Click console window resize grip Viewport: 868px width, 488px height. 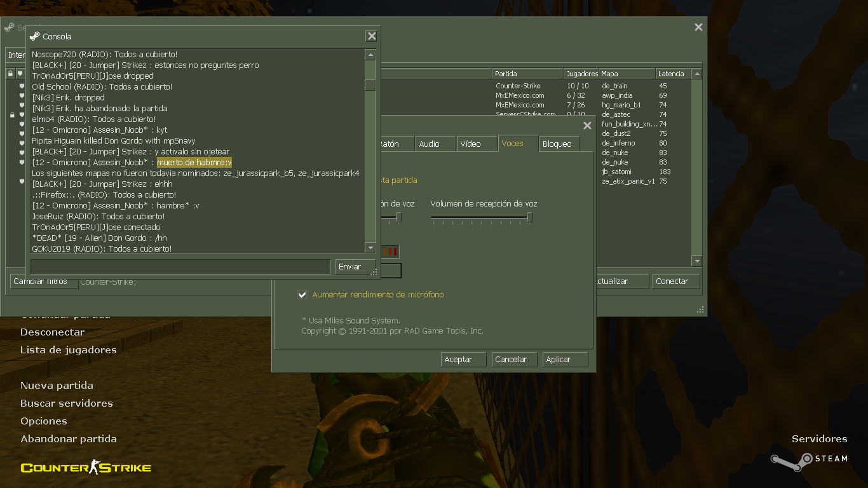point(374,272)
